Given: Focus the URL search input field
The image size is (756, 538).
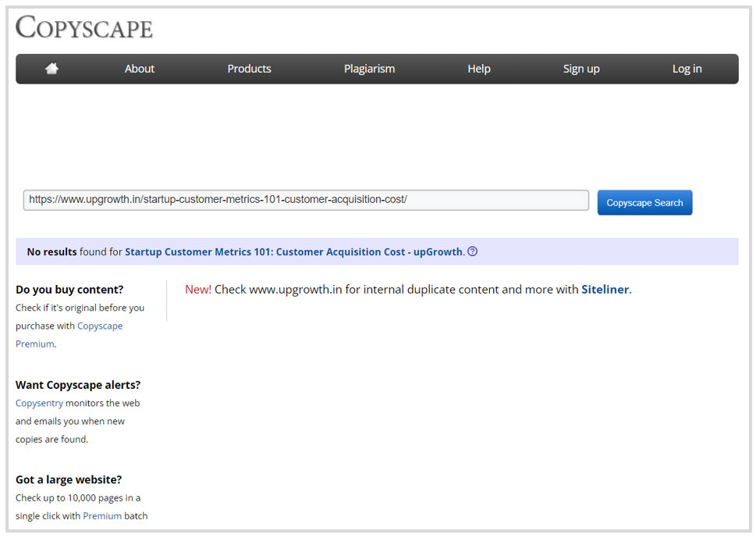Looking at the screenshot, I should pos(306,200).
